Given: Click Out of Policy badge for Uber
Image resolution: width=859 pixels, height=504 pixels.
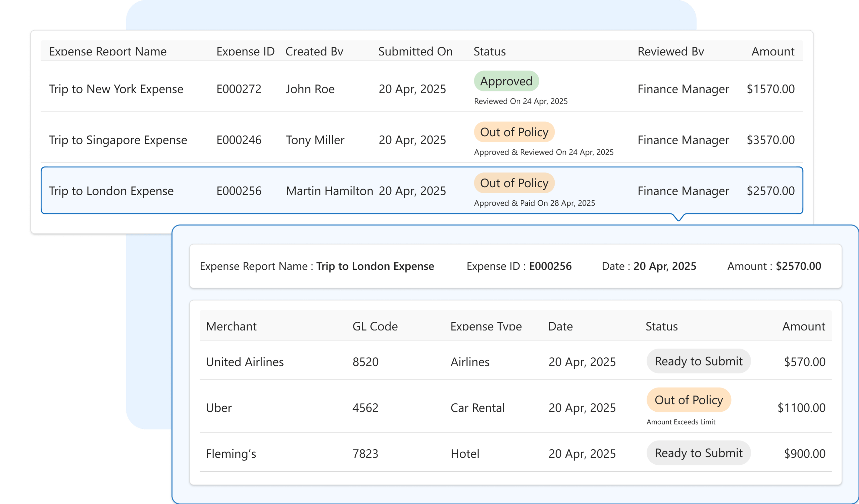Looking at the screenshot, I should [x=688, y=400].
